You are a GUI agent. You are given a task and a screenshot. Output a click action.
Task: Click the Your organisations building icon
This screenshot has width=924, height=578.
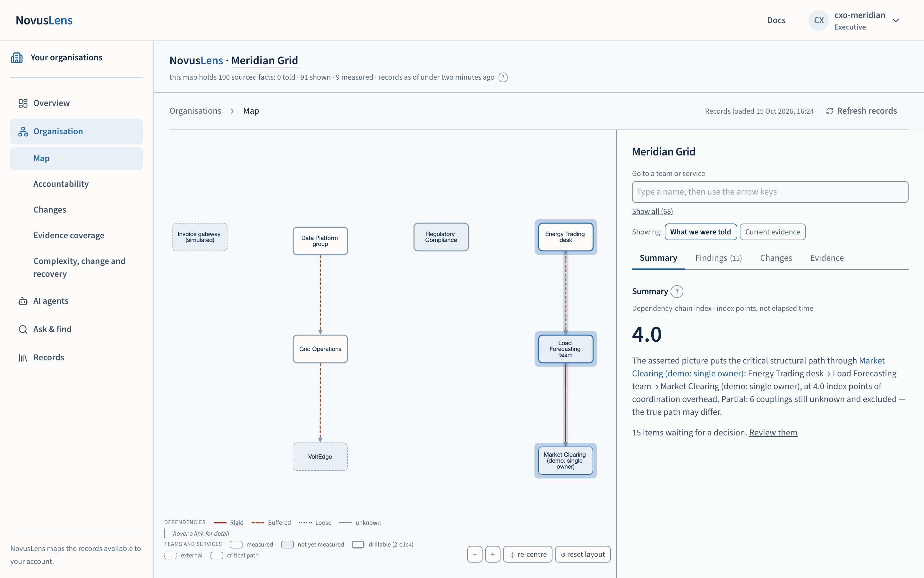pos(17,58)
